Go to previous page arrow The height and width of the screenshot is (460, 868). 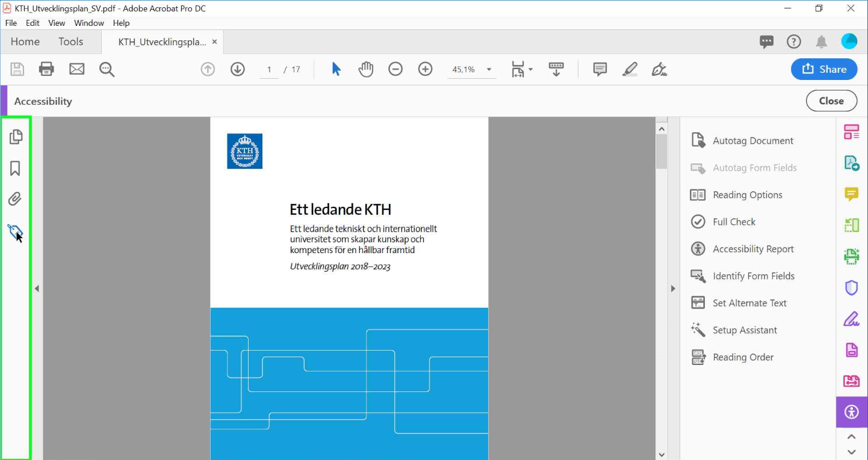208,69
